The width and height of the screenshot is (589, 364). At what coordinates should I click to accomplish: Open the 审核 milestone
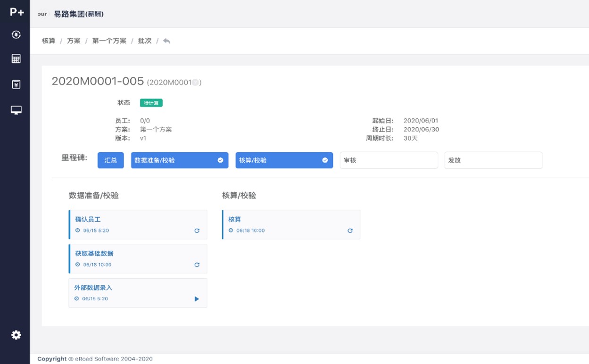[389, 160]
